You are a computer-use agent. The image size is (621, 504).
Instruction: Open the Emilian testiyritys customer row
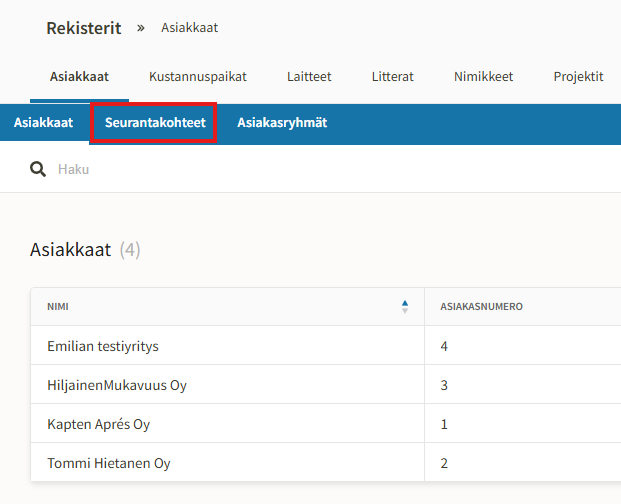pos(103,346)
